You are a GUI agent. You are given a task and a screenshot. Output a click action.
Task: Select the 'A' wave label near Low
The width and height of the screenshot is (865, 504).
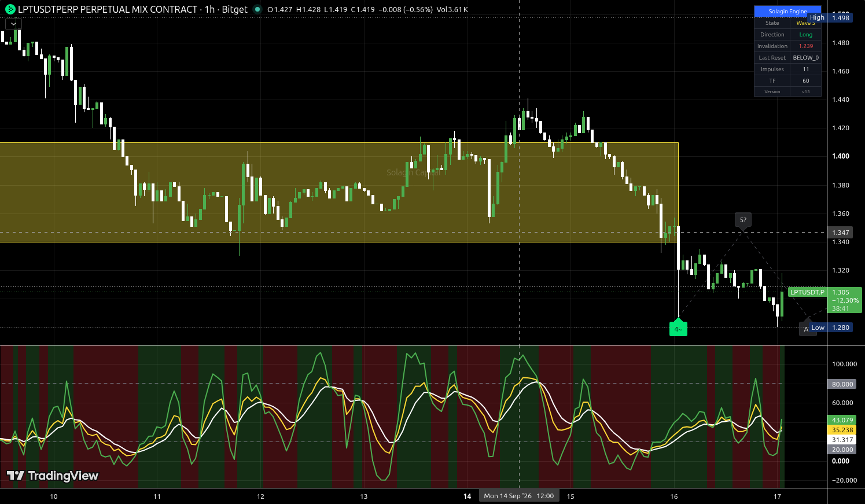point(806,329)
